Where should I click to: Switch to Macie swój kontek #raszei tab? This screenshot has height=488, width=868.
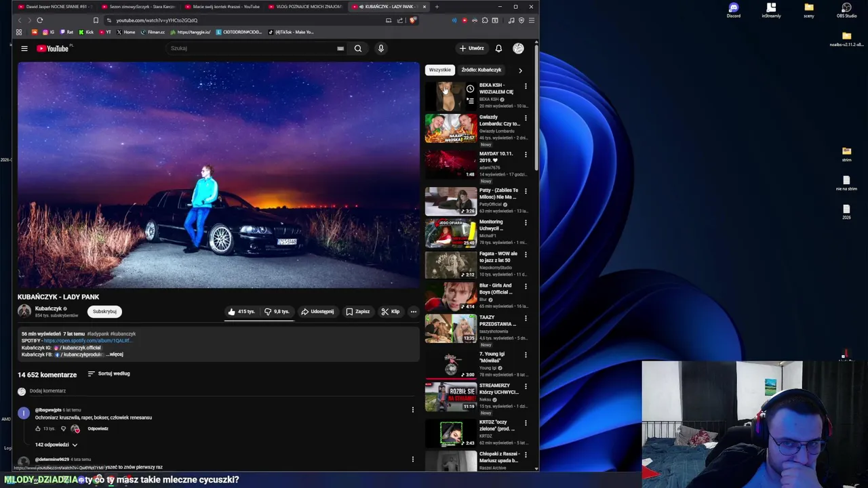point(224,7)
